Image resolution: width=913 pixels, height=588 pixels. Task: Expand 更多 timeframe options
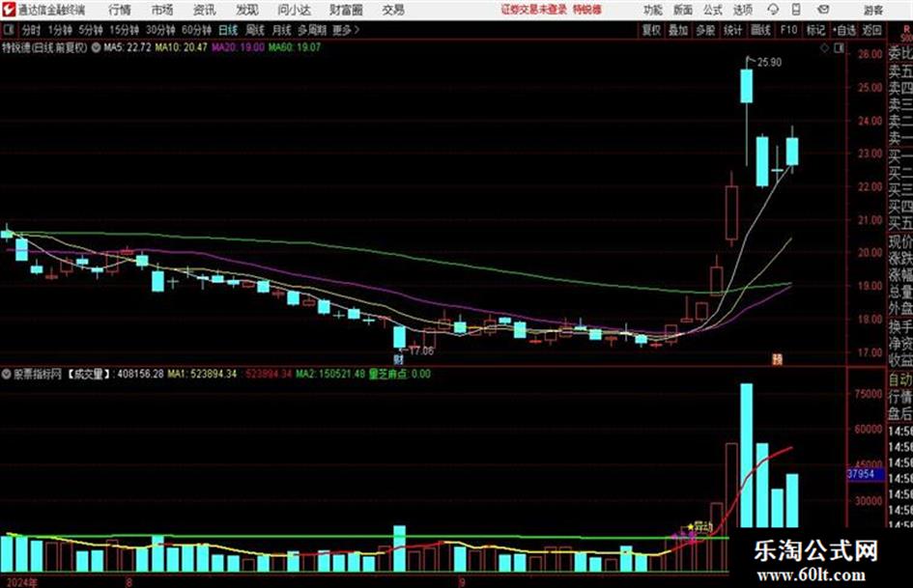click(x=346, y=30)
